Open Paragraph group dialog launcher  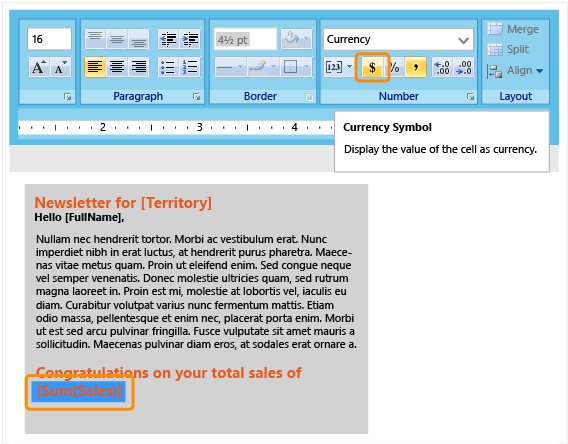(x=197, y=97)
